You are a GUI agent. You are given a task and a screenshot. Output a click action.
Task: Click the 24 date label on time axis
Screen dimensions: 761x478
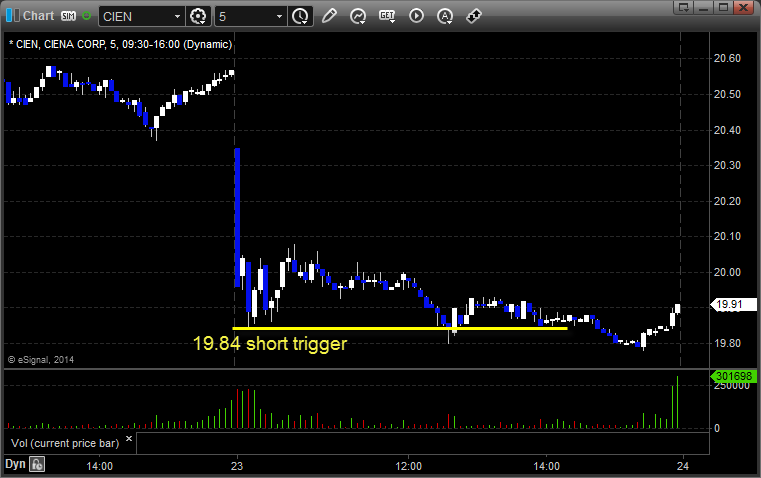[x=683, y=466]
